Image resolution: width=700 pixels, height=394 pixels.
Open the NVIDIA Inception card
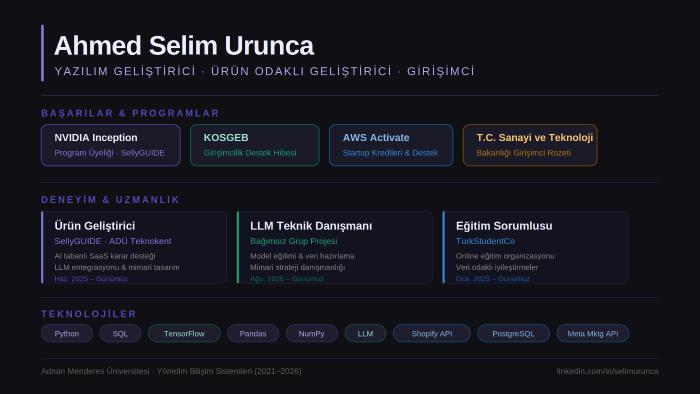point(111,145)
